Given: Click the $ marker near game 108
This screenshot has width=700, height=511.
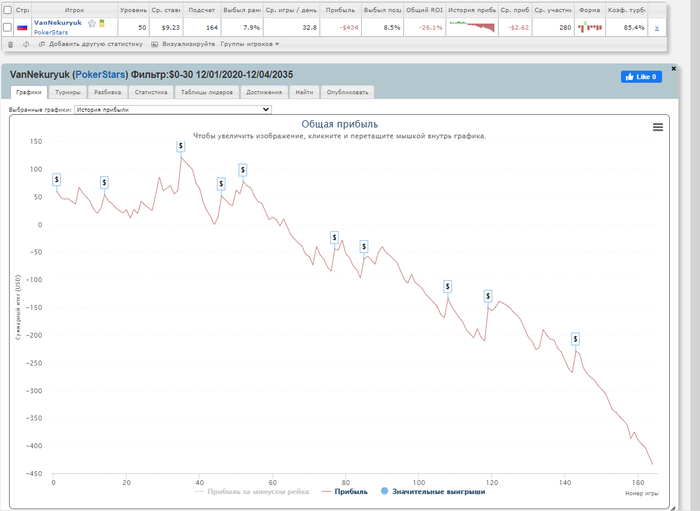Looking at the screenshot, I should 447,287.
